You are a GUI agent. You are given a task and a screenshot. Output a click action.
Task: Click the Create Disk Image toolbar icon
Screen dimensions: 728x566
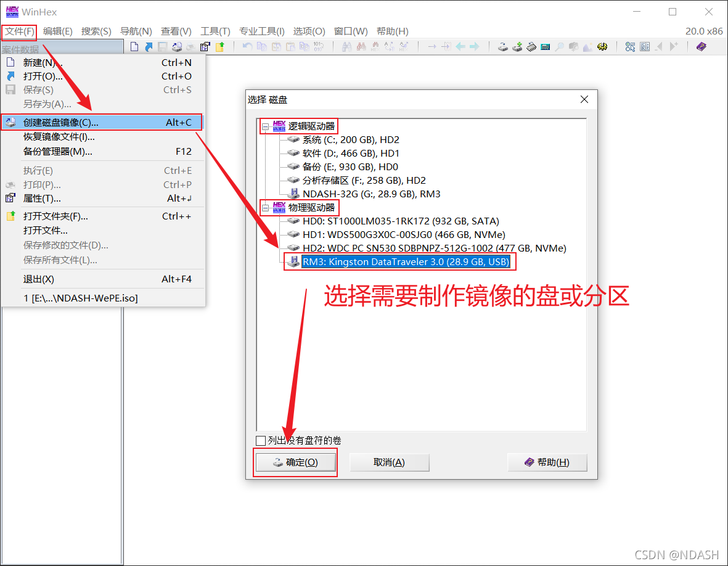177,46
